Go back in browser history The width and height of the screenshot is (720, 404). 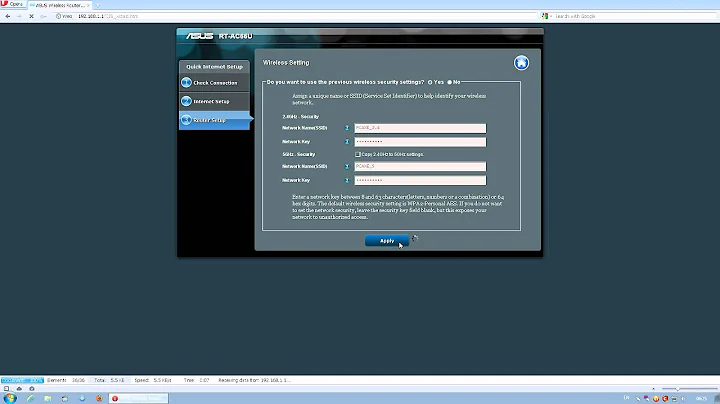tap(8, 16)
